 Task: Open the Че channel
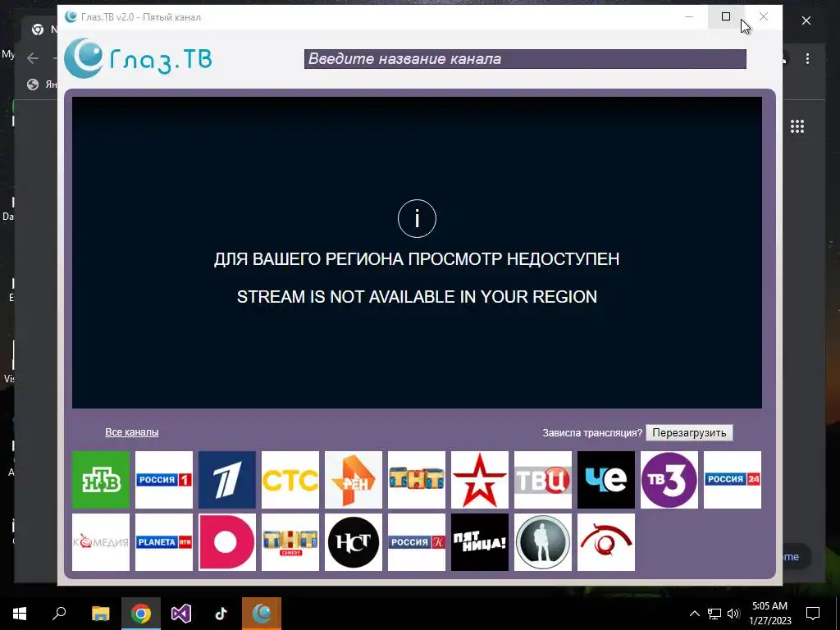pyautogui.click(x=606, y=479)
